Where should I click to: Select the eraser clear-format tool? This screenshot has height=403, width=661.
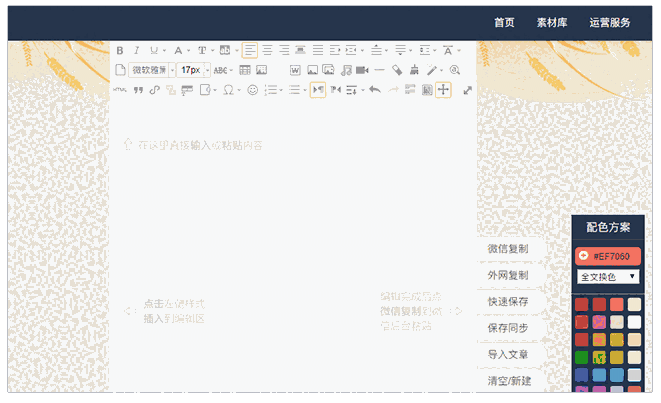(397, 70)
